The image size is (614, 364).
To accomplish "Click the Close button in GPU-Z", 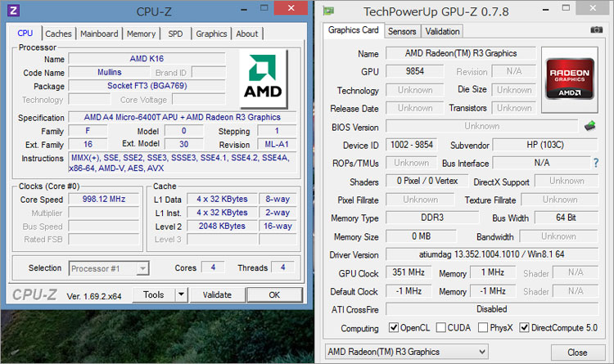I will 577,353.
